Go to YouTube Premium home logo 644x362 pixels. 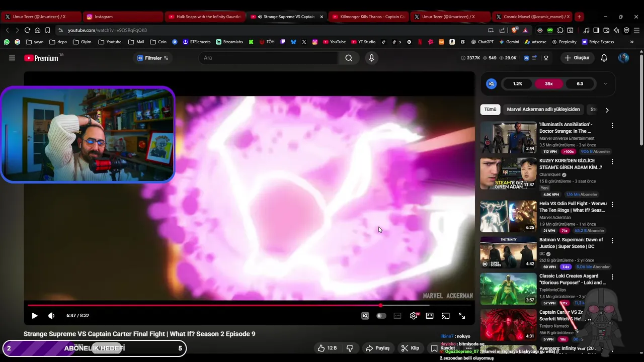[x=41, y=58]
